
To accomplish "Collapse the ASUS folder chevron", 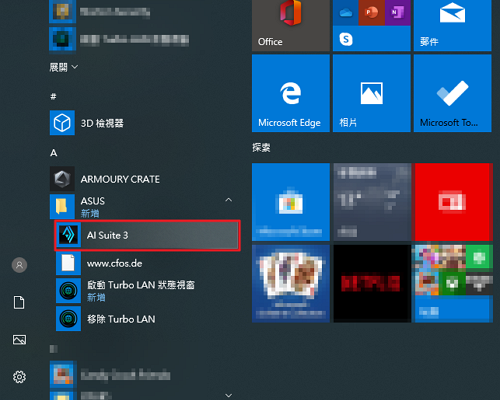I will [229, 200].
